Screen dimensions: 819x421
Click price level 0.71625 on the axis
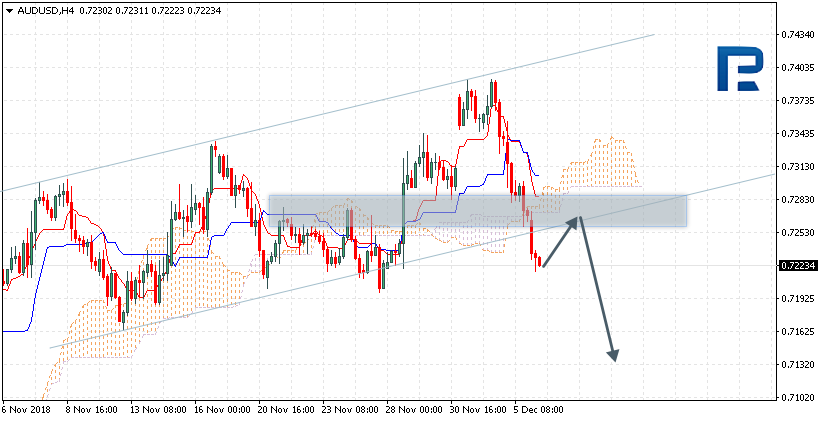[x=798, y=332]
